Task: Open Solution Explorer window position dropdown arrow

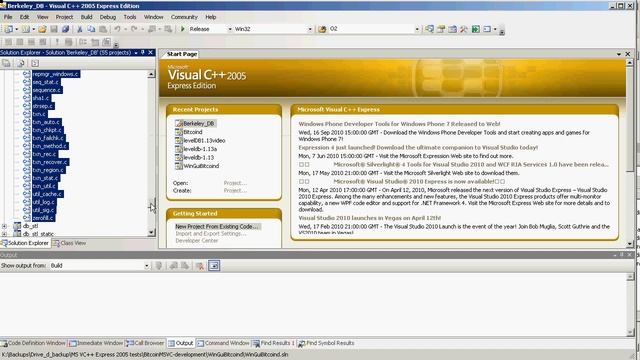Action: point(136,53)
